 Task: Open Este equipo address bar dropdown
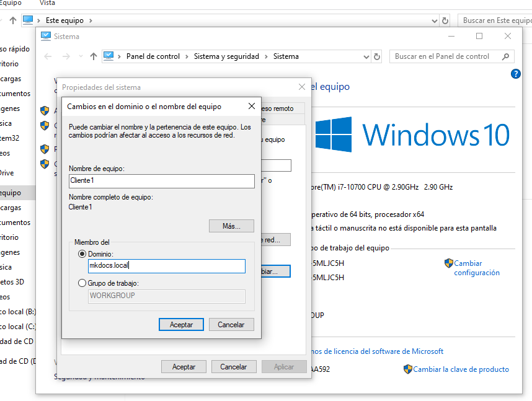(x=433, y=20)
